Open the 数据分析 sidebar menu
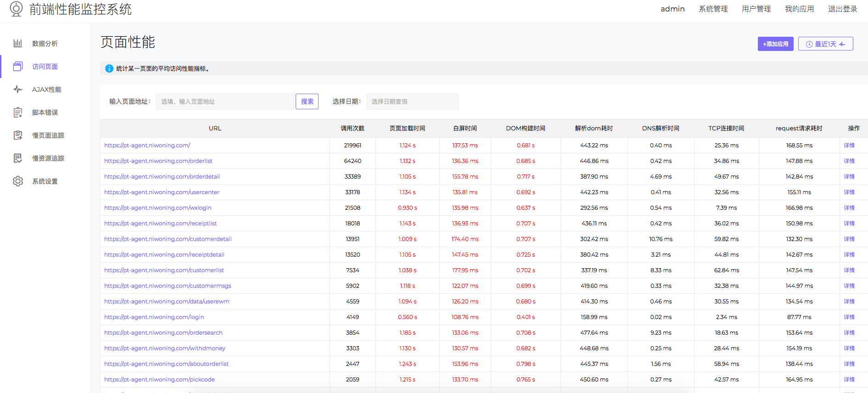Viewport: 868px width, 393px height. pos(45,43)
